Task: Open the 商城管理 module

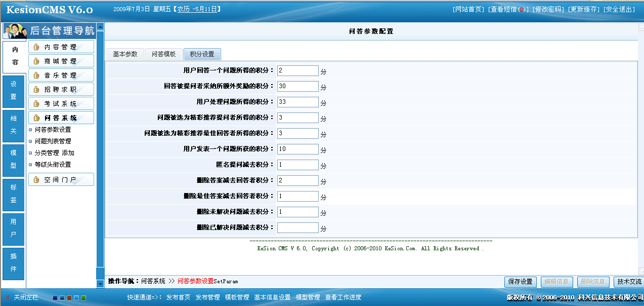Action: coord(61,61)
